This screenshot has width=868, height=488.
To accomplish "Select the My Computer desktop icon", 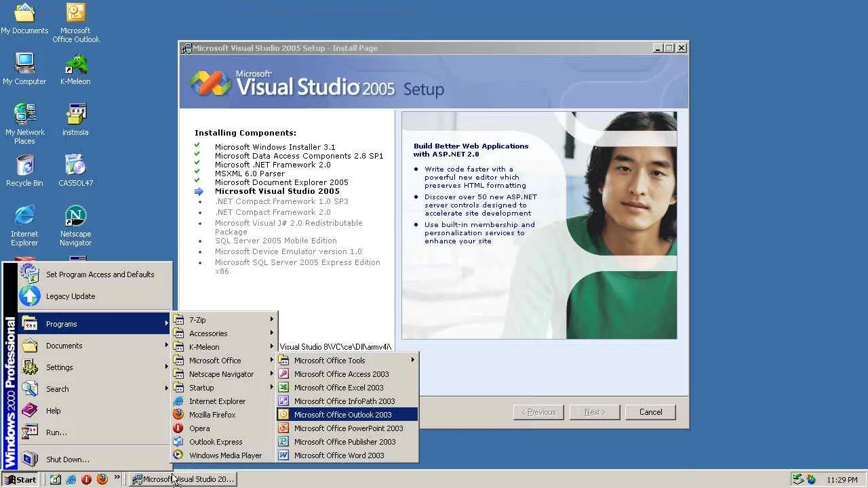I will 24,68.
